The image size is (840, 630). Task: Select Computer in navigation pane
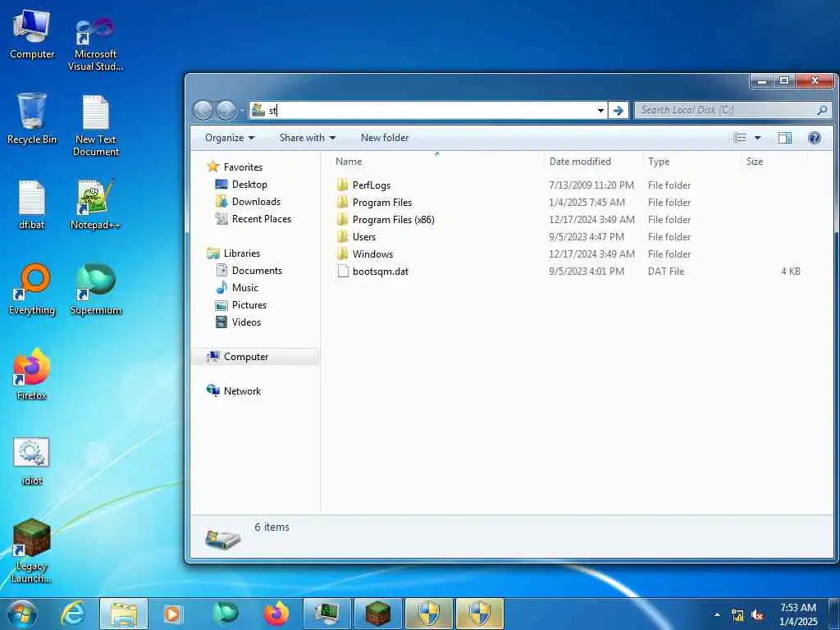pyautogui.click(x=255, y=357)
